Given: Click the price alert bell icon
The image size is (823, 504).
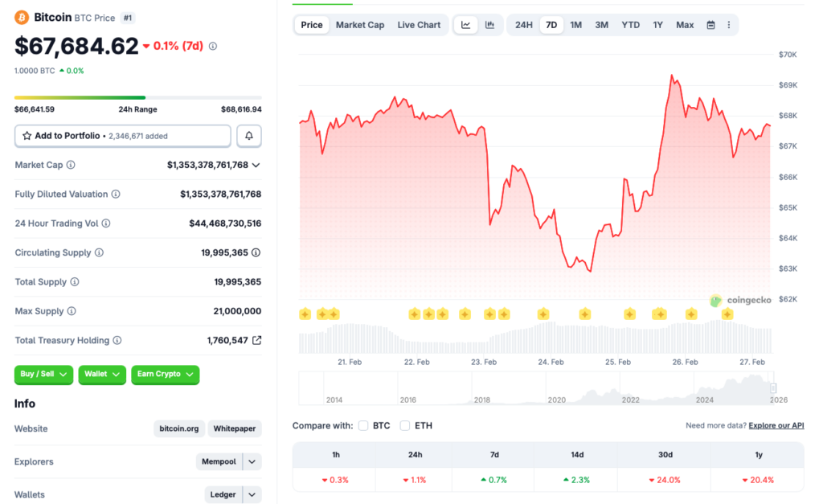Looking at the screenshot, I should coord(249,135).
